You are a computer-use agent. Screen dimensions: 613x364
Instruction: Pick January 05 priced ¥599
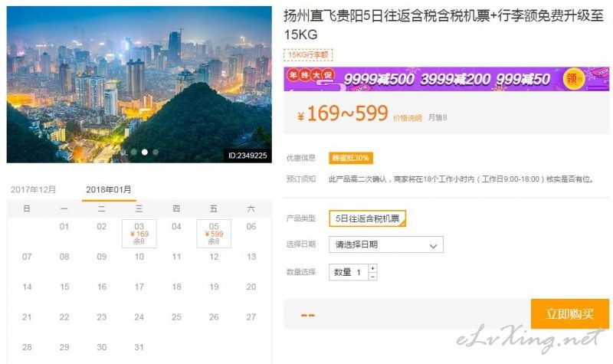[x=214, y=234]
